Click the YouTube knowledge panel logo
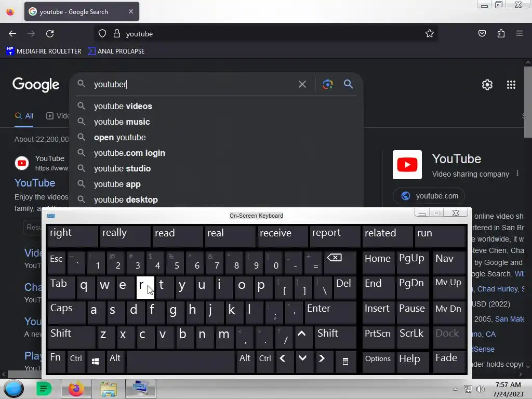The width and height of the screenshot is (532, 399). click(x=407, y=165)
